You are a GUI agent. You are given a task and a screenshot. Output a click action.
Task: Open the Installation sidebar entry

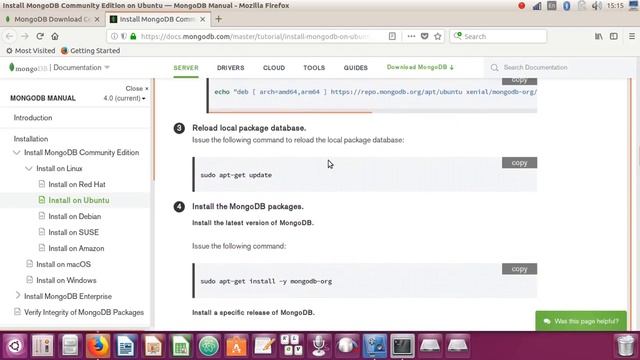click(x=31, y=139)
